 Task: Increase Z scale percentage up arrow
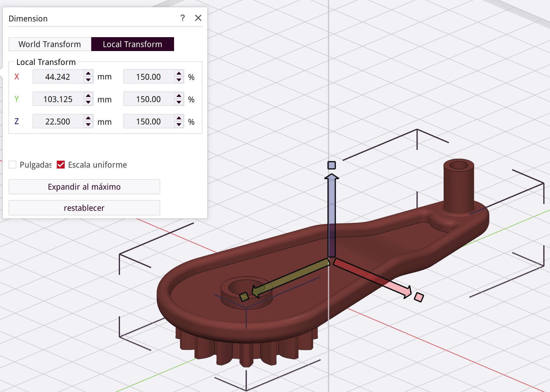coord(179,118)
